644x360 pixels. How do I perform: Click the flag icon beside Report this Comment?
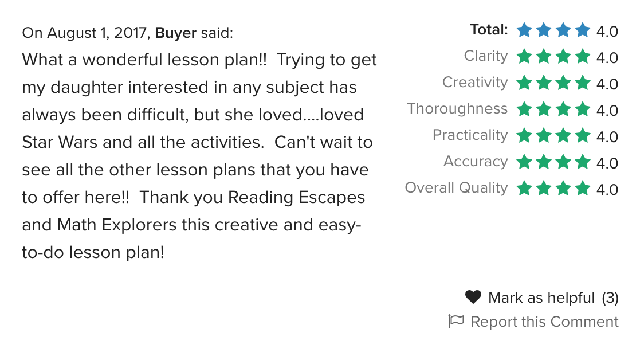456,322
